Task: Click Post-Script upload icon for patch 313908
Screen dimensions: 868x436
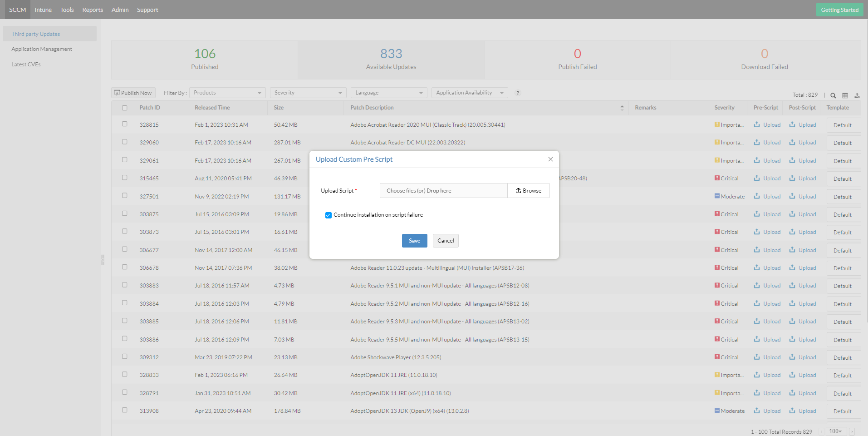Action: 792,411
